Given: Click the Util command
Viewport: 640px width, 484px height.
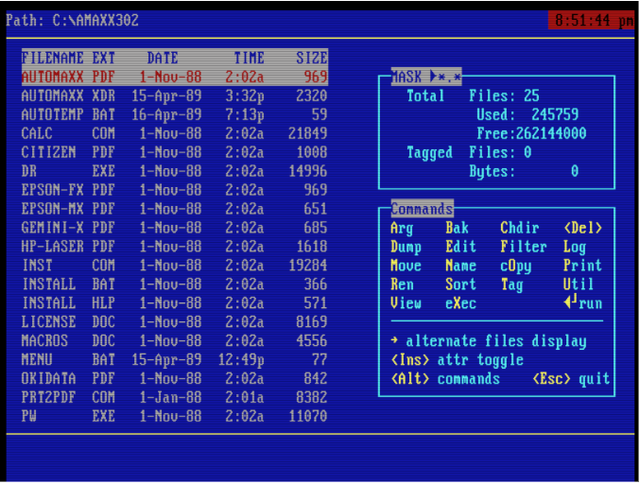Looking at the screenshot, I should pos(578,284).
